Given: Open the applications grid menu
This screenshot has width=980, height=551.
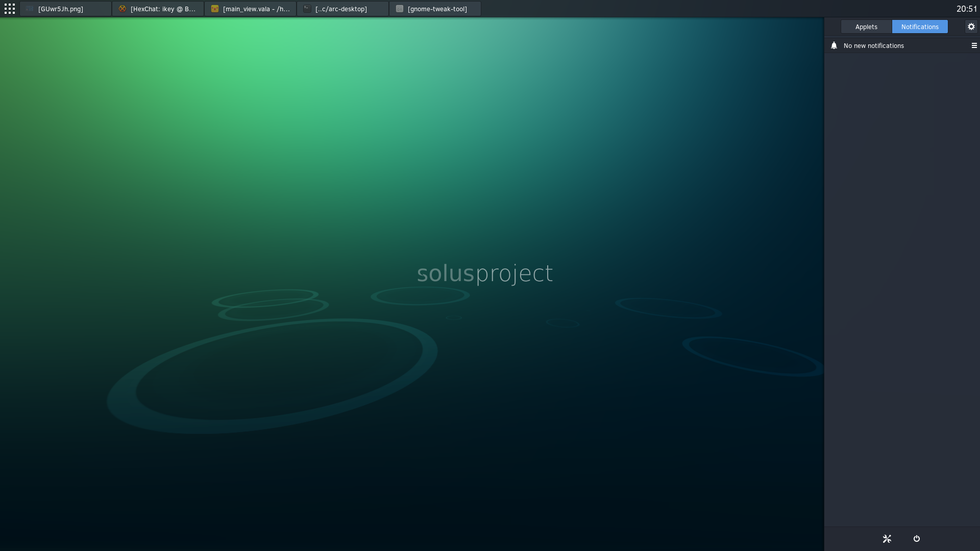Looking at the screenshot, I should [x=10, y=9].
